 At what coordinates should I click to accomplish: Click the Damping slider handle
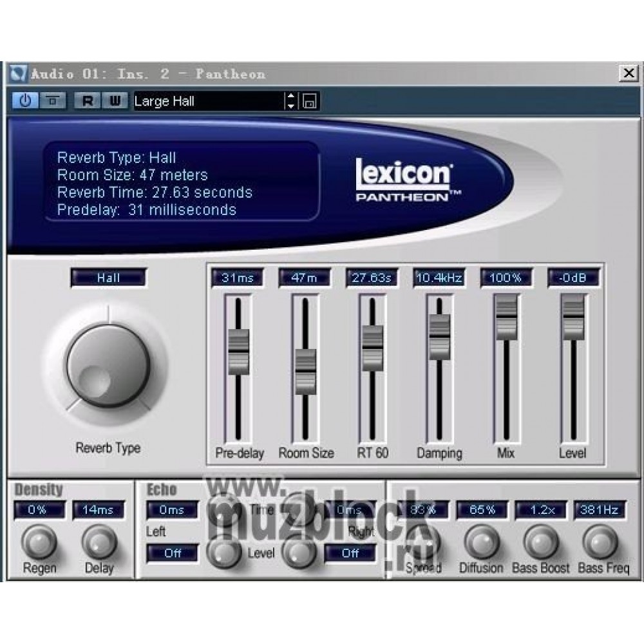[x=439, y=337]
